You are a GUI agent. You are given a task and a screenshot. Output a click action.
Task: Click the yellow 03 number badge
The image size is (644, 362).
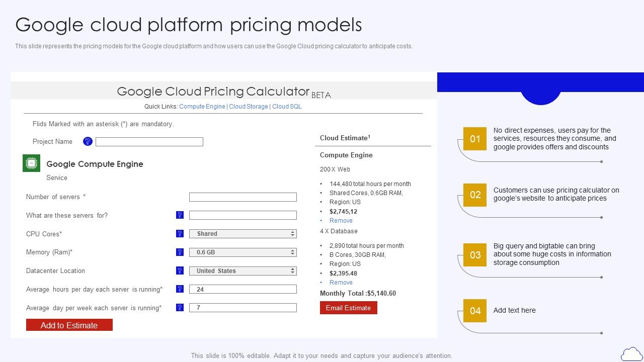[475, 255]
